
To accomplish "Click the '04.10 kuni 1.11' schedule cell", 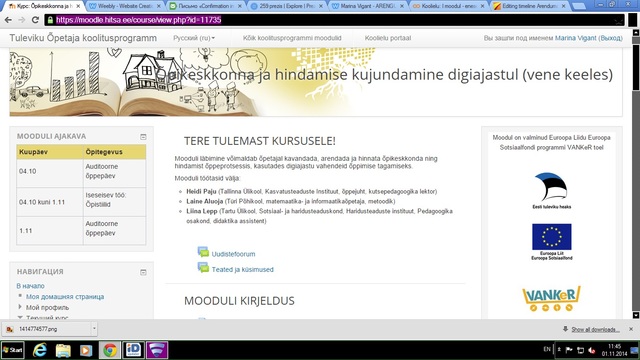I will point(50,202).
